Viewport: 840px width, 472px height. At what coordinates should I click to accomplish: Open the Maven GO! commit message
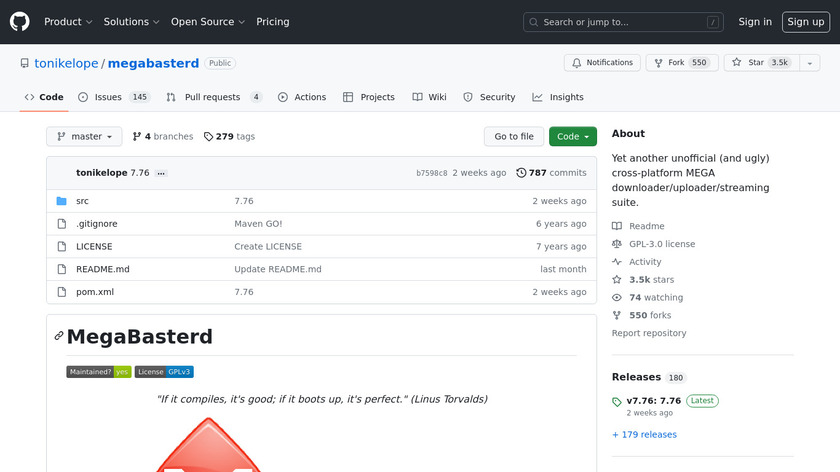click(258, 224)
